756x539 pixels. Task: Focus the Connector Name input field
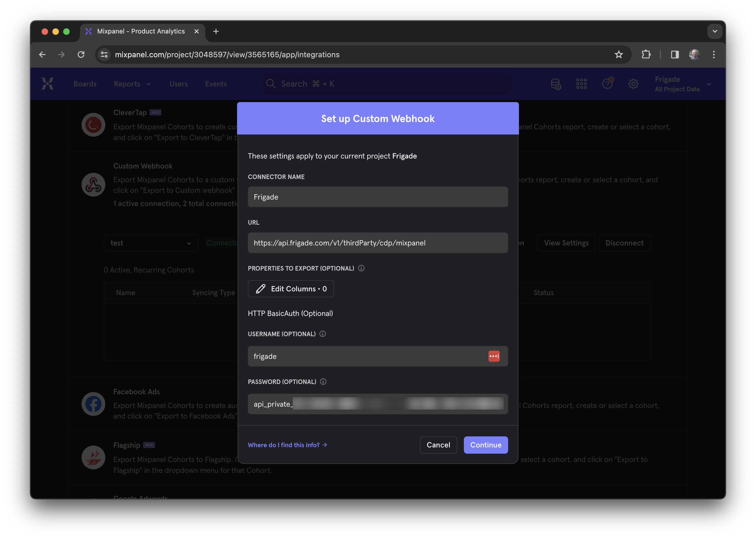[378, 197]
